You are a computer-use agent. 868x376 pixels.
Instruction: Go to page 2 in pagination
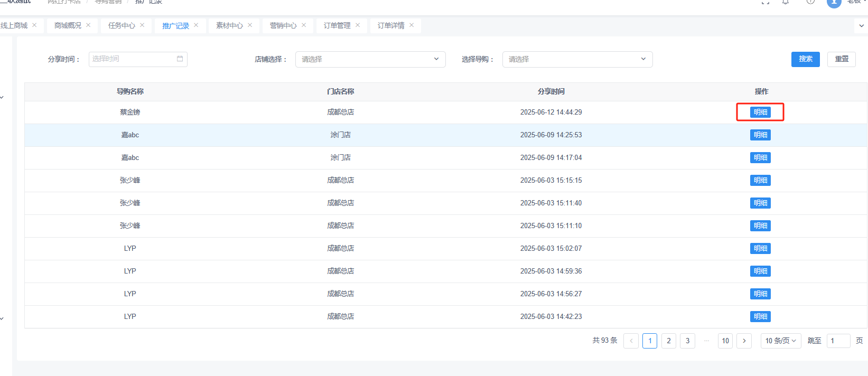click(668, 341)
